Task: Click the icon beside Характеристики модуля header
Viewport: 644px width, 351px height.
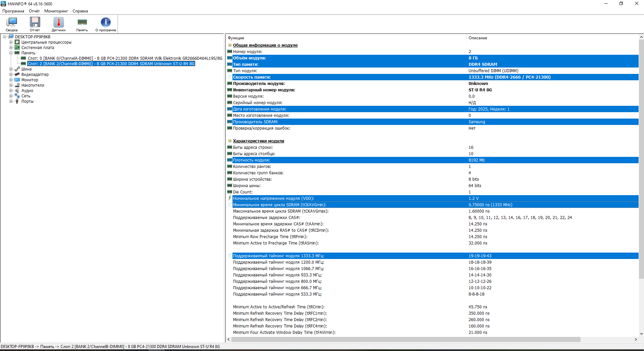Action: point(230,141)
